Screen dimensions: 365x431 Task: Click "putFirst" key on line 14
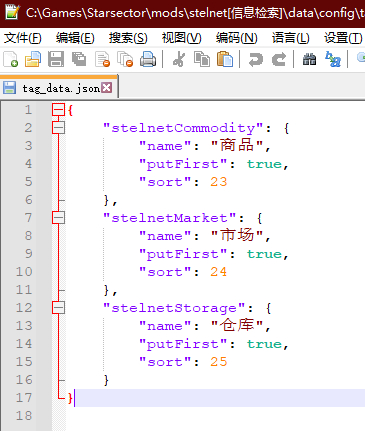(183, 344)
